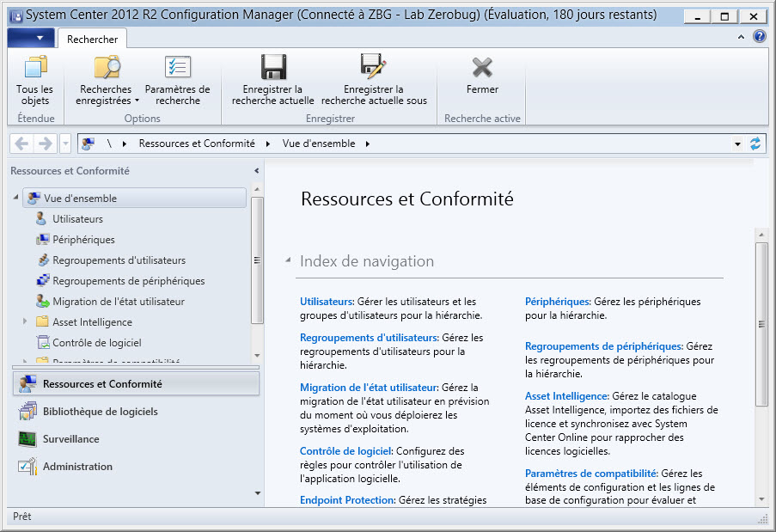776x532 pixels.
Task: Open the address bar history dropdown
Action: click(737, 144)
